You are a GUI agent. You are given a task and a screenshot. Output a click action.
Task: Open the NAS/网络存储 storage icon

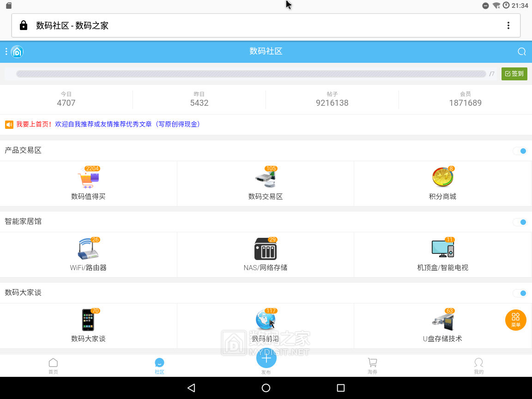(266, 249)
